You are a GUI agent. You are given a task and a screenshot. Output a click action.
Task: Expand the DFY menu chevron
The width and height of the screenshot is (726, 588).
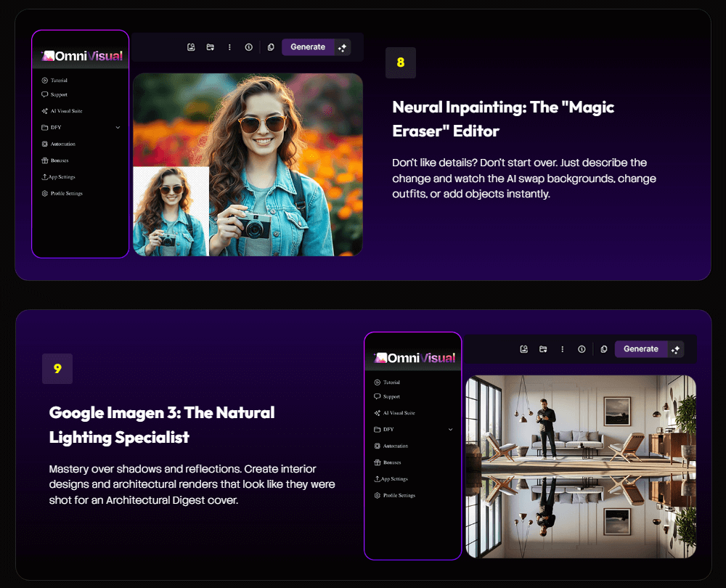click(117, 127)
